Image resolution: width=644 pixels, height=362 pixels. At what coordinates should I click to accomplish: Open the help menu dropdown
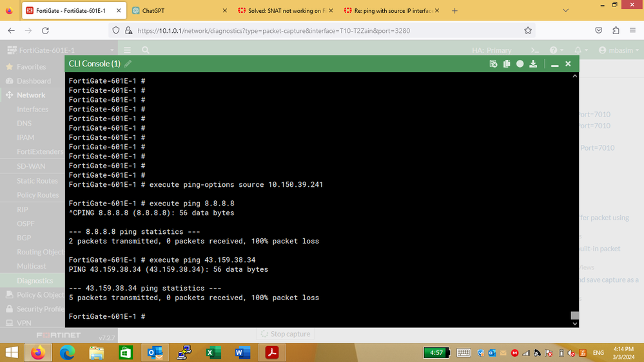(556, 50)
